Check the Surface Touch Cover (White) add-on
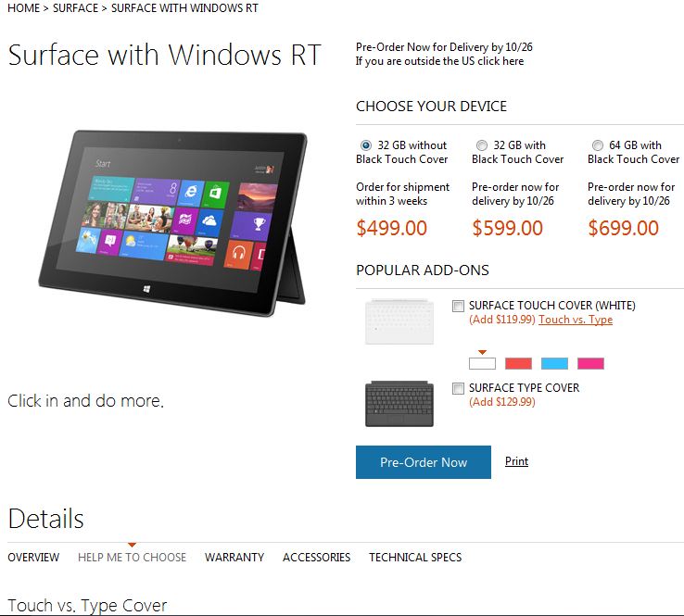The image size is (684, 616). [x=458, y=306]
